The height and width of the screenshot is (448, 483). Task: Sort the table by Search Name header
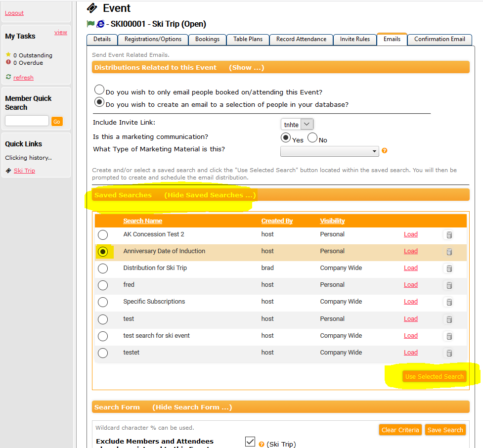142,221
